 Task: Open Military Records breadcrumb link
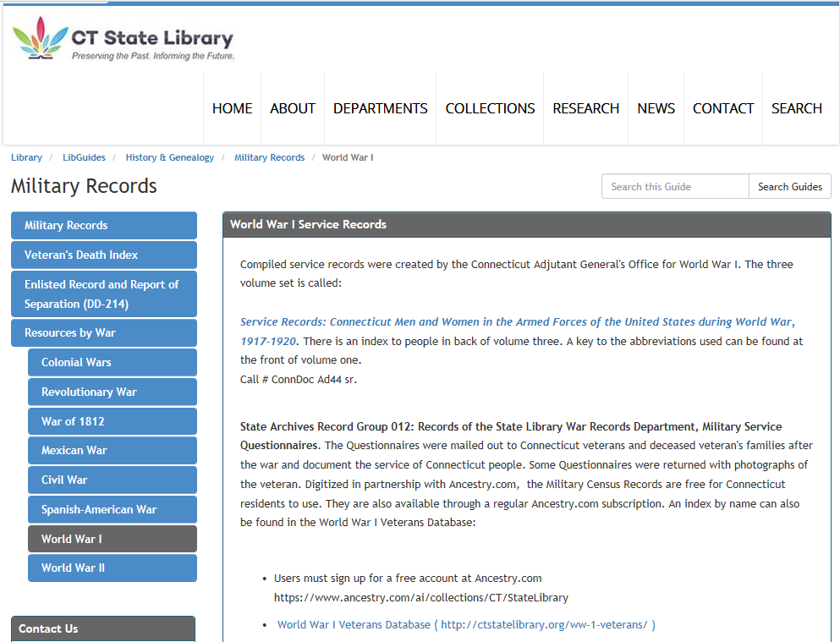[270, 157]
